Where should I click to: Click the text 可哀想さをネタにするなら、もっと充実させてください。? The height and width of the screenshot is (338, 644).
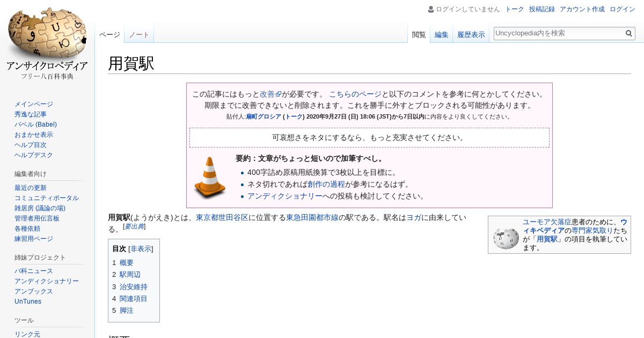click(x=369, y=137)
